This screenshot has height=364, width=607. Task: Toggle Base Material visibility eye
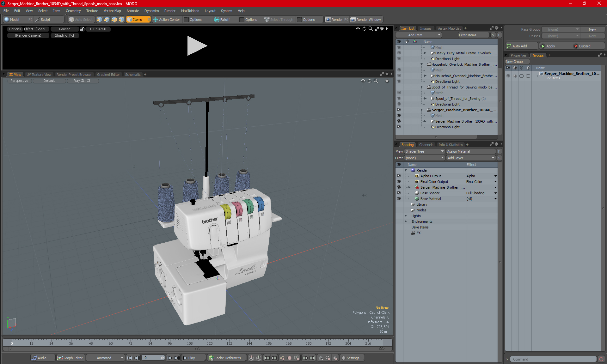(399, 199)
